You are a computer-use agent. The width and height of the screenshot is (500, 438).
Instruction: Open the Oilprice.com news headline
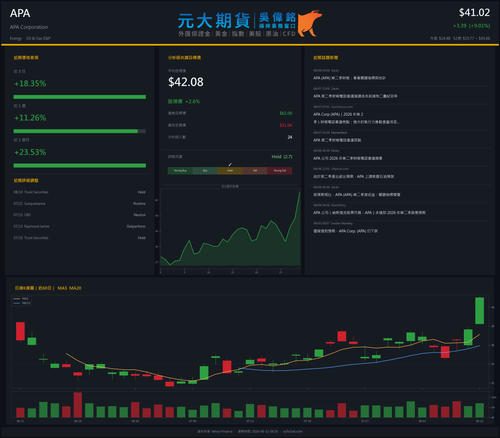(354, 176)
